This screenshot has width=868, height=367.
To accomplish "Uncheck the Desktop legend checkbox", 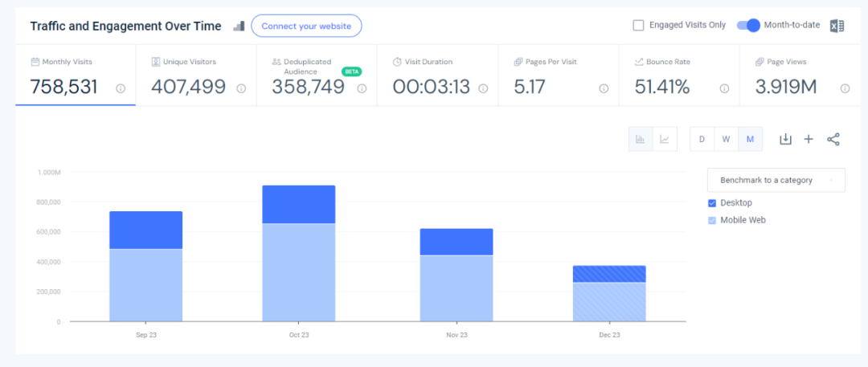I will [x=712, y=202].
